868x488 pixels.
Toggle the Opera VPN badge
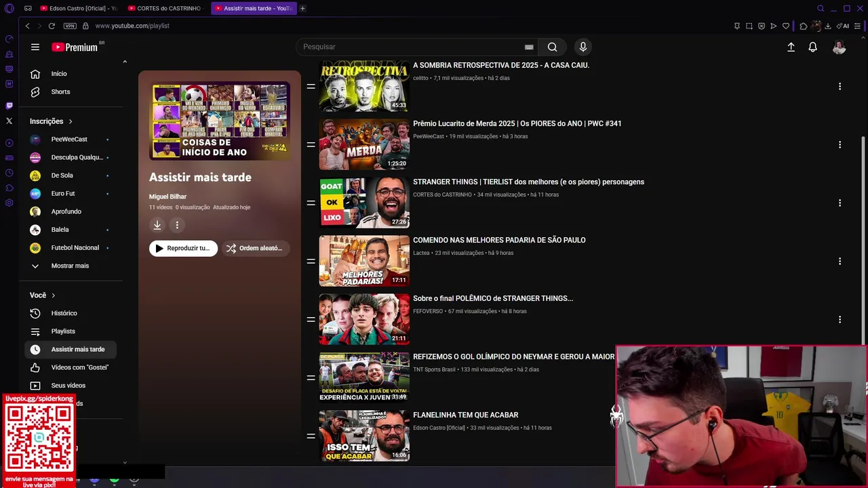[x=70, y=26]
